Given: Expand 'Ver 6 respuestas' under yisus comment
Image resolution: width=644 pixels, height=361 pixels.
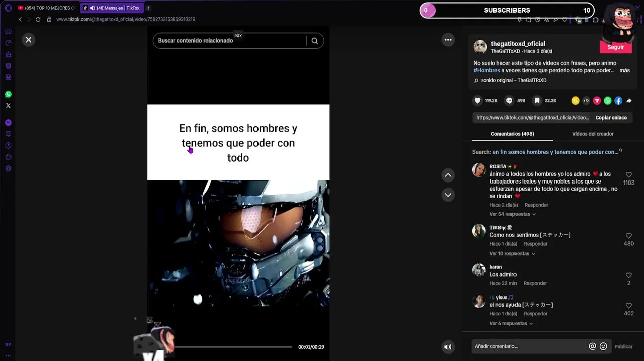Looking at the screenshot, I should pos(511,324).
